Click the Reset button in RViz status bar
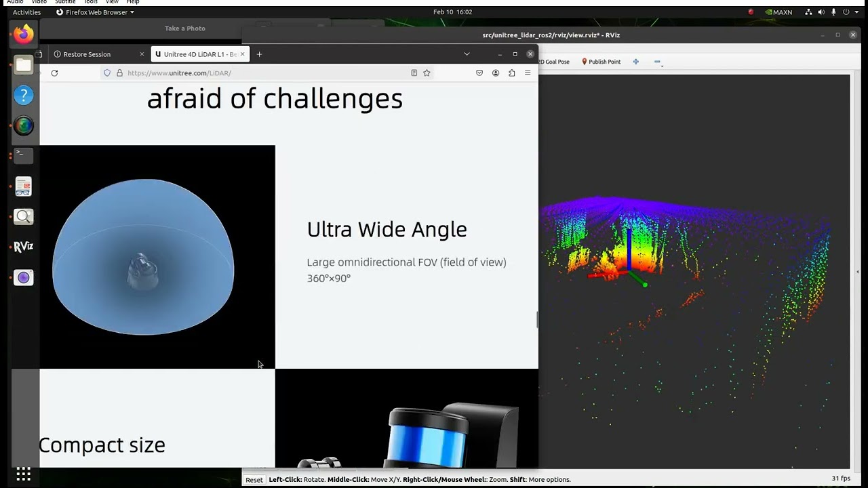Screen dimensions: 868x488 254,480
